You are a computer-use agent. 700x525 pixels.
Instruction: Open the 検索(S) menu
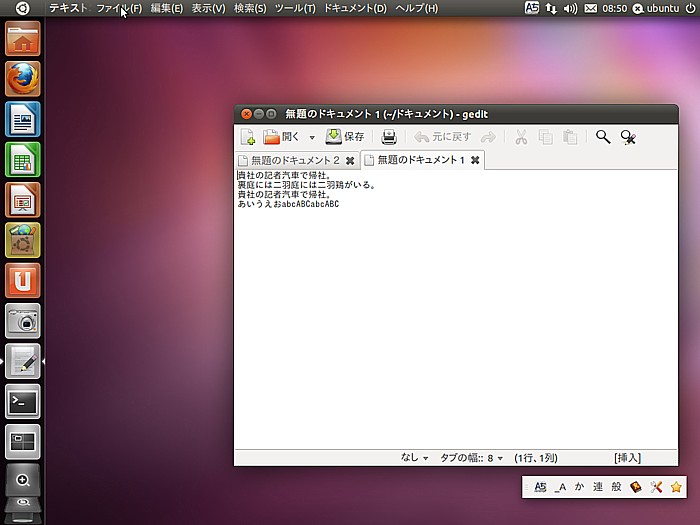250,8
